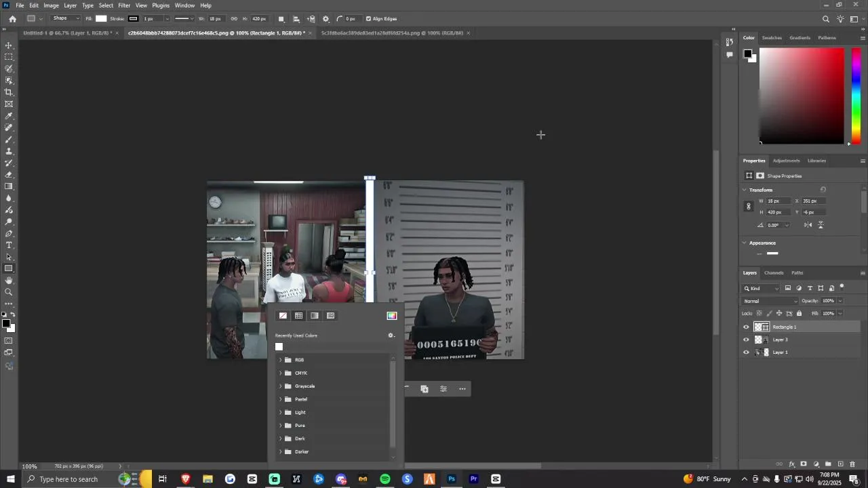This screenshot has height=488, width=868.
Task: Toggle width-height link in Transform section
Action: point(749,206)
